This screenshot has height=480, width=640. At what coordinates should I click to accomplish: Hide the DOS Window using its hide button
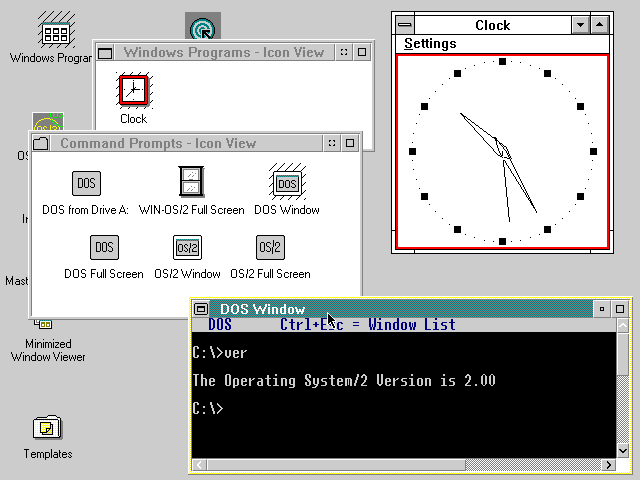pyautogui.click(x=602, y=309)
